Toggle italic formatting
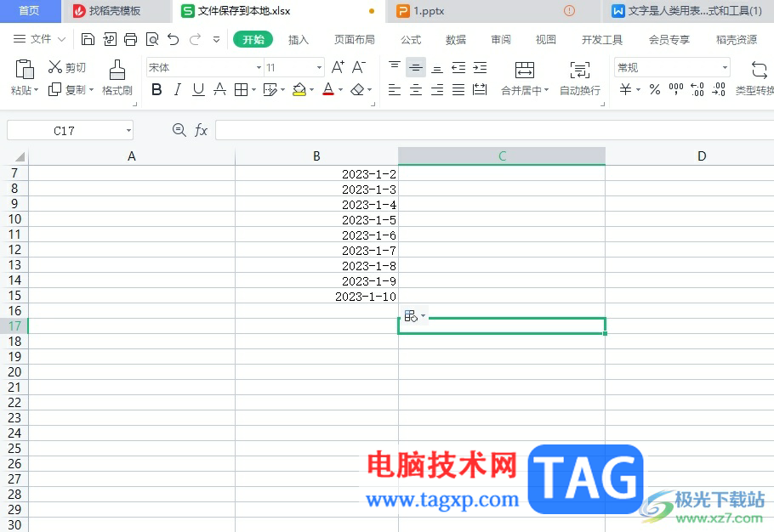This screenshot has width=774, height=532. 178,90
